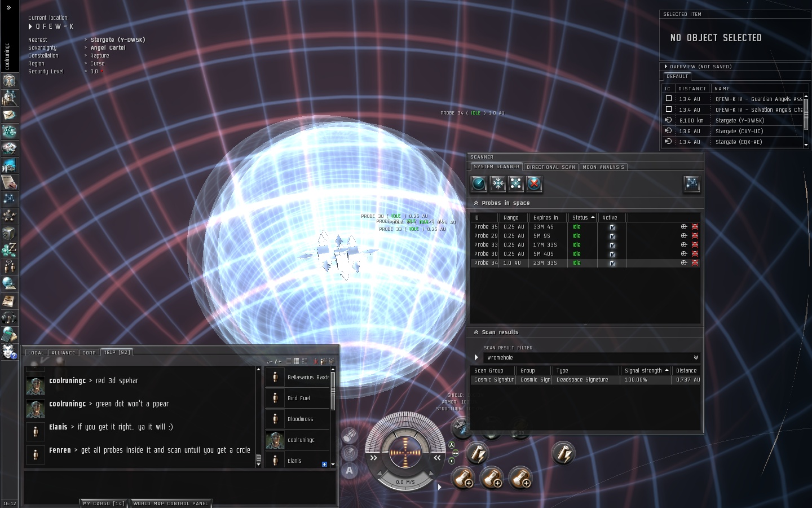Switch to the Directional Scan tab
This screenshot has height=508, width=812.
(x=550, y=167)
